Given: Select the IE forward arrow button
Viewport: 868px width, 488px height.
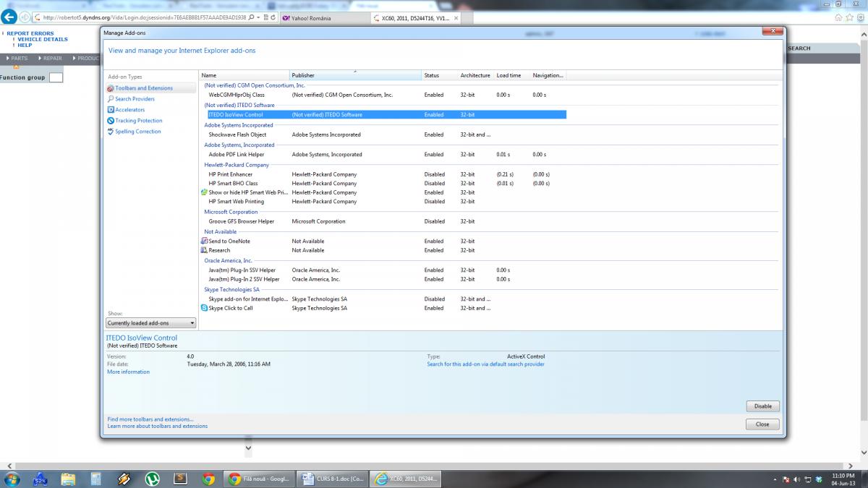Looking at the screenshot, I should point(25,17).
